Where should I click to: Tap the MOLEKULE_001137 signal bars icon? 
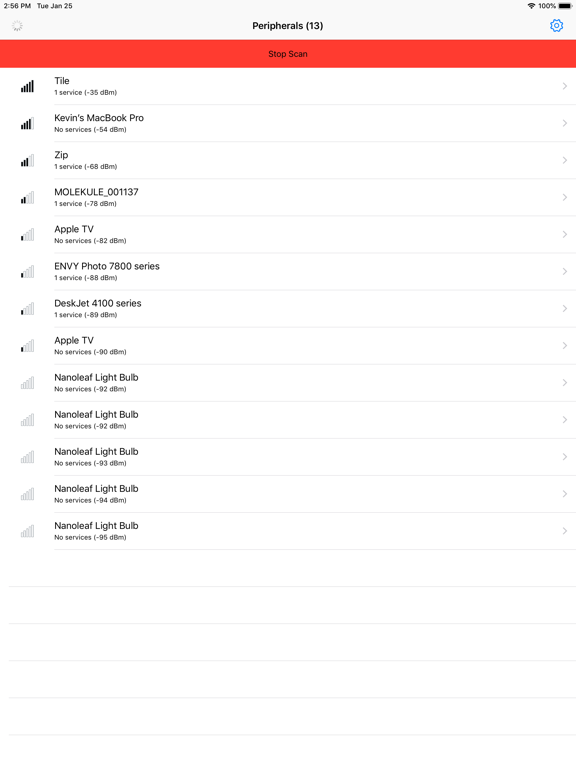click(x=27, y=197)
